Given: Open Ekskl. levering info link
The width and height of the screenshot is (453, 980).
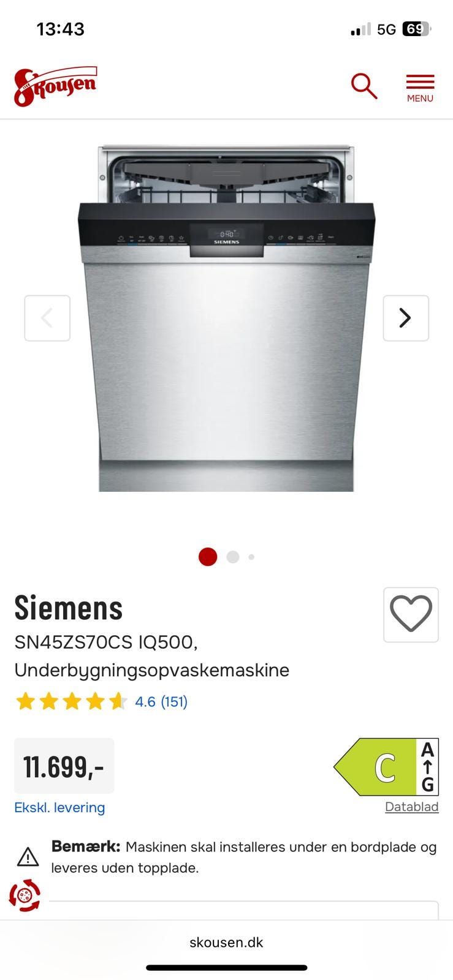Looking at the screenshot, I should click(x=59, y=807).
